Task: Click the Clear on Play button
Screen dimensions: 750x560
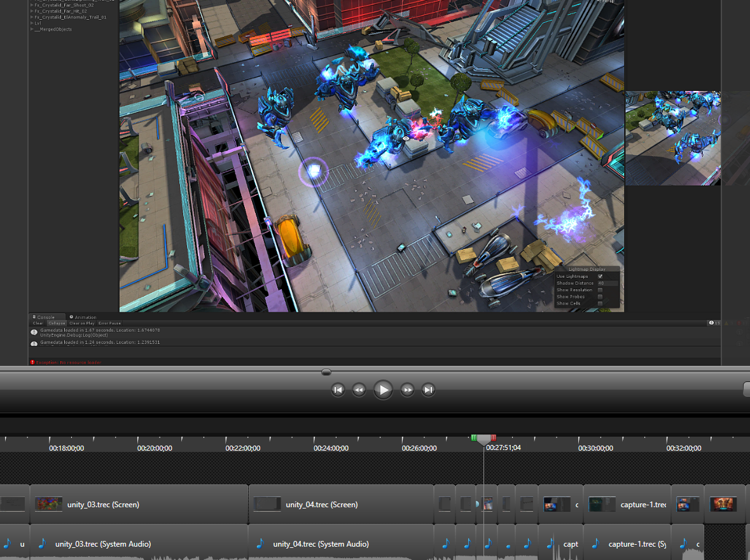Action: [x=81, y=323]
